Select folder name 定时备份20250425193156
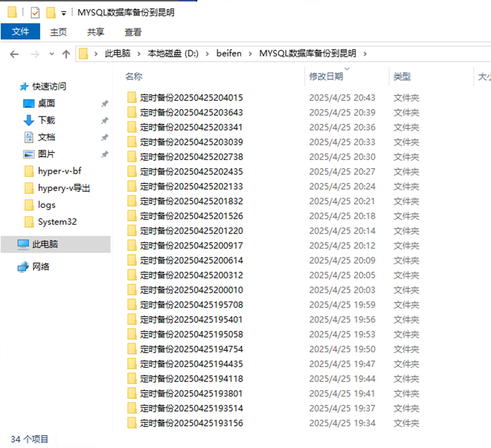The height and width of the screenshot is (448, 491). (191, 423)
